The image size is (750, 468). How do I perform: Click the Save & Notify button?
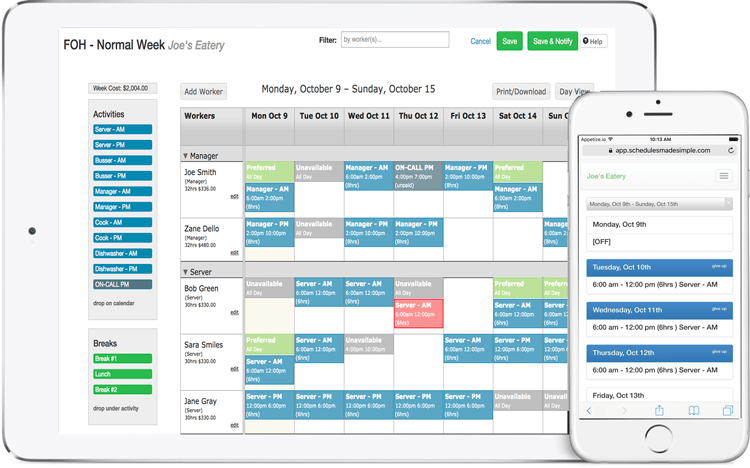pos(552,41)
